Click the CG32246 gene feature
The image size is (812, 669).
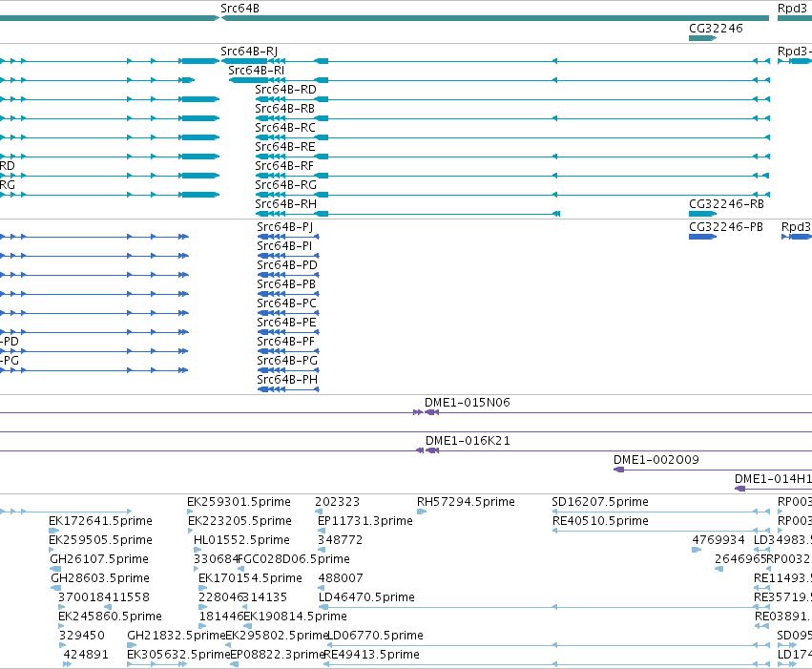(x=702, y=38)
